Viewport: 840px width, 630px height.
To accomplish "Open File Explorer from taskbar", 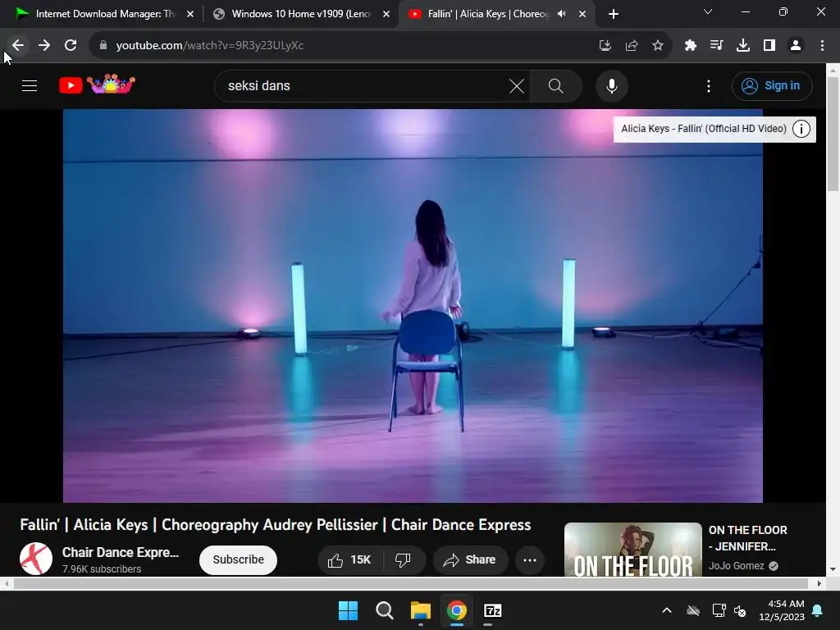I will (x=421, y=610).
